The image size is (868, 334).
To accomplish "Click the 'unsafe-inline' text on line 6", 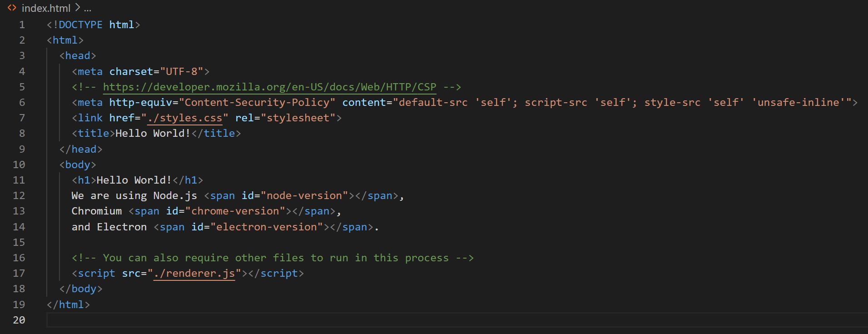I will (798, 103).
